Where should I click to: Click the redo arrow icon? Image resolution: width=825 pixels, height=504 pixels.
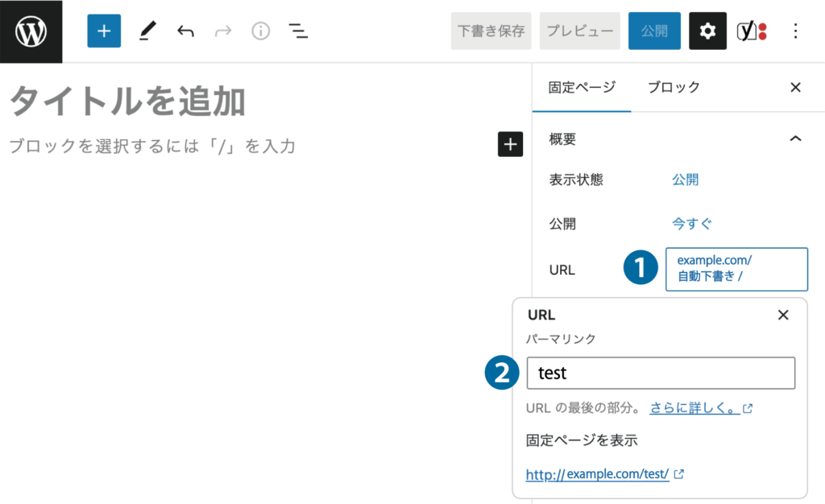point(222,31)
